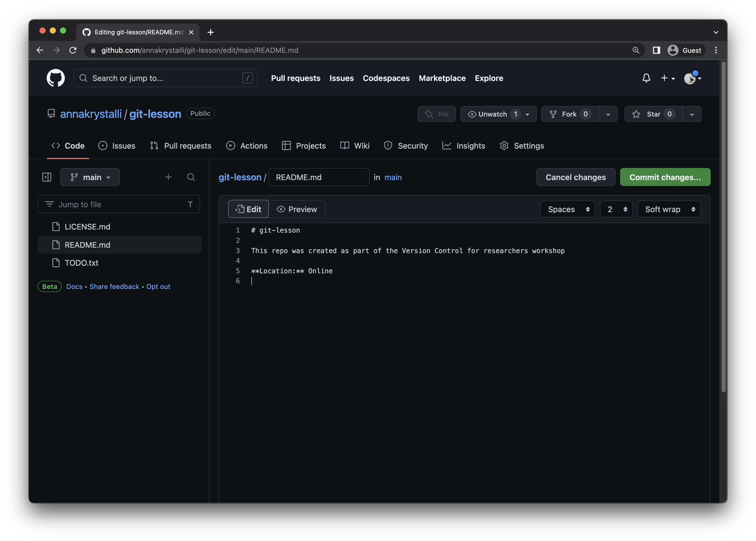Image resolution: width=756 pixels, height=541 pixels.
Task: Open Codespaces in top navigation
Action: click(386, 78)
